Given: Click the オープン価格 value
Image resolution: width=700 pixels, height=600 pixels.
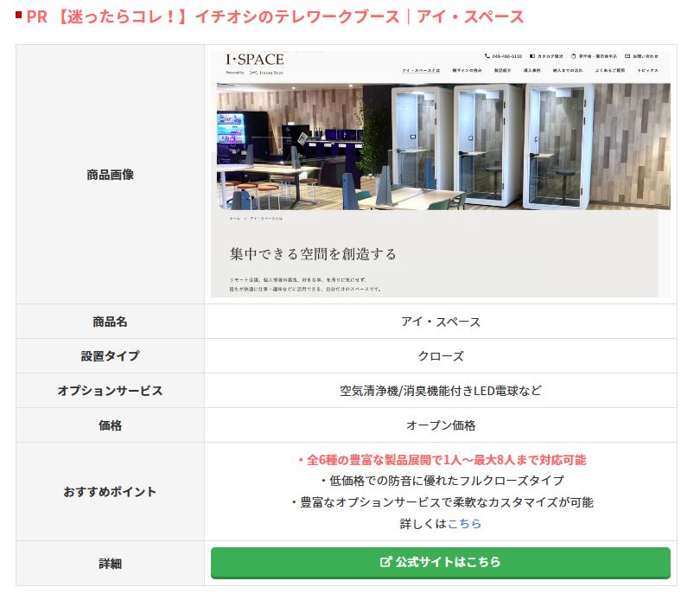Looking at the screenshot, I should pos(441,425).
